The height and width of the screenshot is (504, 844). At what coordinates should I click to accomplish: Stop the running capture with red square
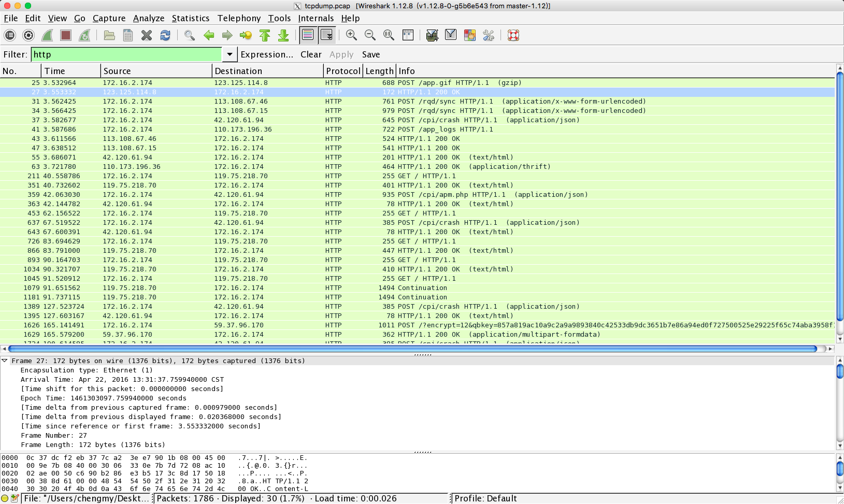click(x=66, y=35)
